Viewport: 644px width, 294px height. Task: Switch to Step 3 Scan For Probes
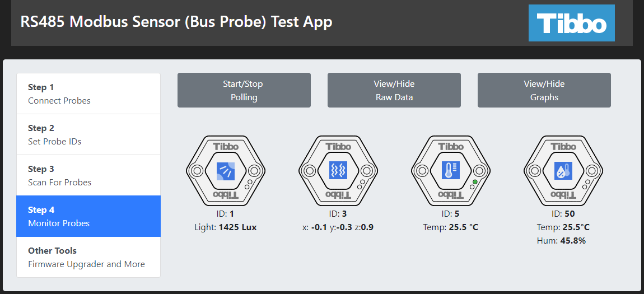pyautogui.click(x=88, y=175)
